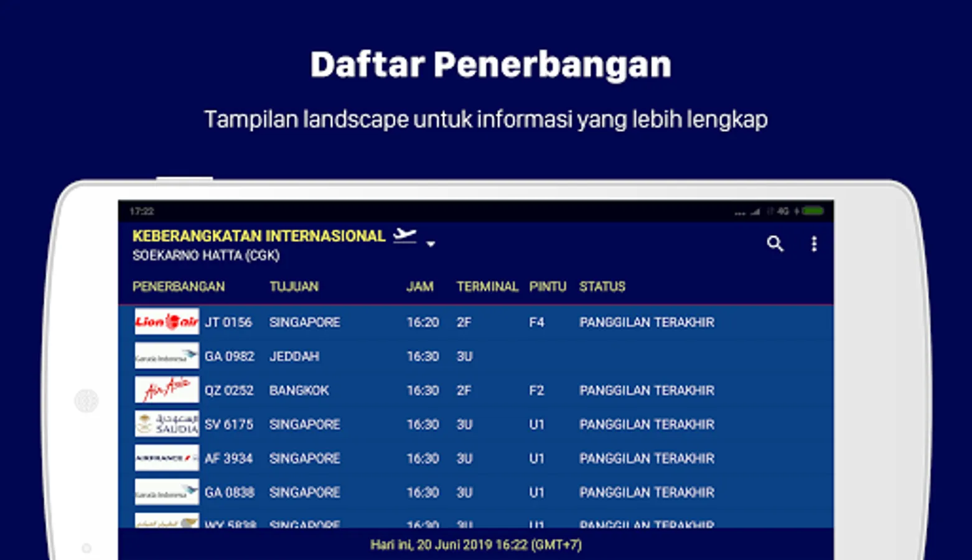This screenshot has width=972, height=560.
Task: Expand the Keberangkatan Internasional dropdown arrow
Action: [x=431, y=244]
